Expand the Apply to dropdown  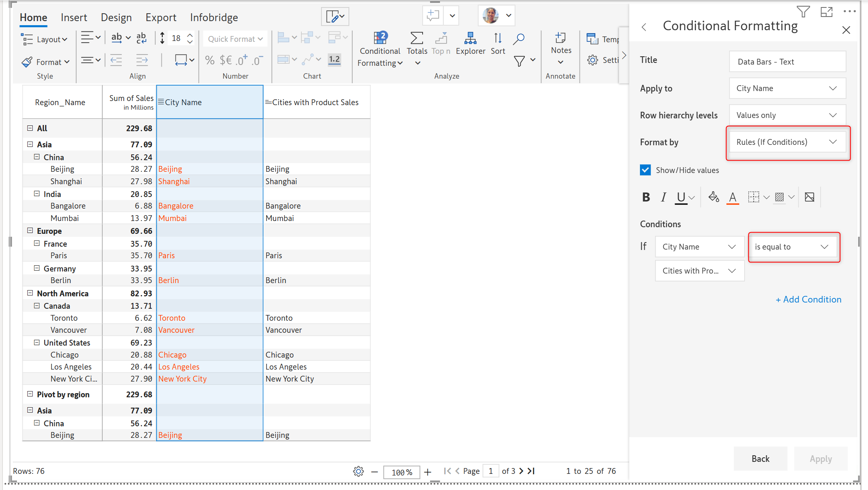pyautogui.click(x=787, y=89)
